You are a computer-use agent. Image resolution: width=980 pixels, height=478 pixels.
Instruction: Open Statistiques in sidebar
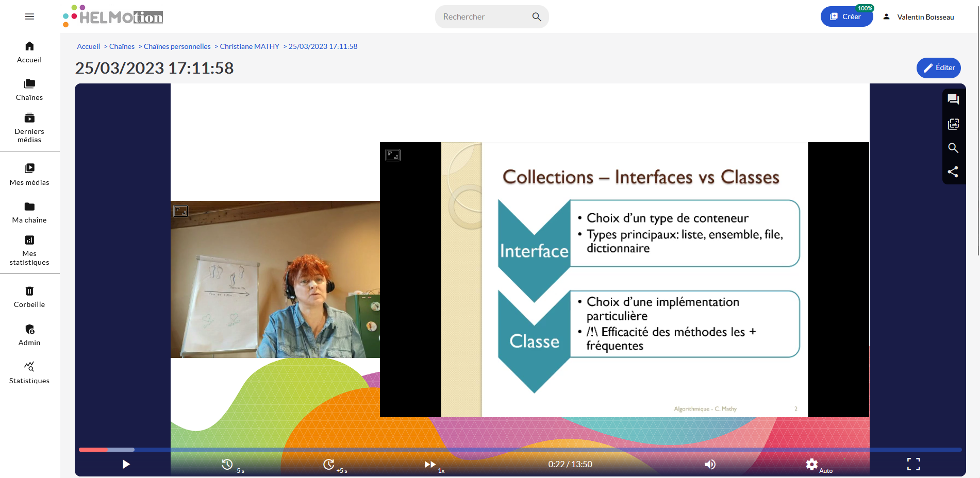29,373
